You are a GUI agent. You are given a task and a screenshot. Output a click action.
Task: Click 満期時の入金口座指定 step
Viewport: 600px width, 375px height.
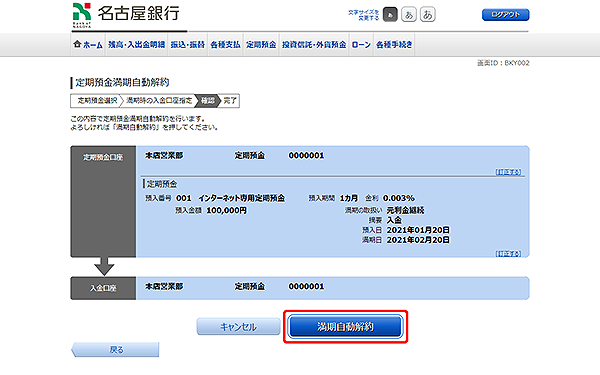[x=159, y=101]
